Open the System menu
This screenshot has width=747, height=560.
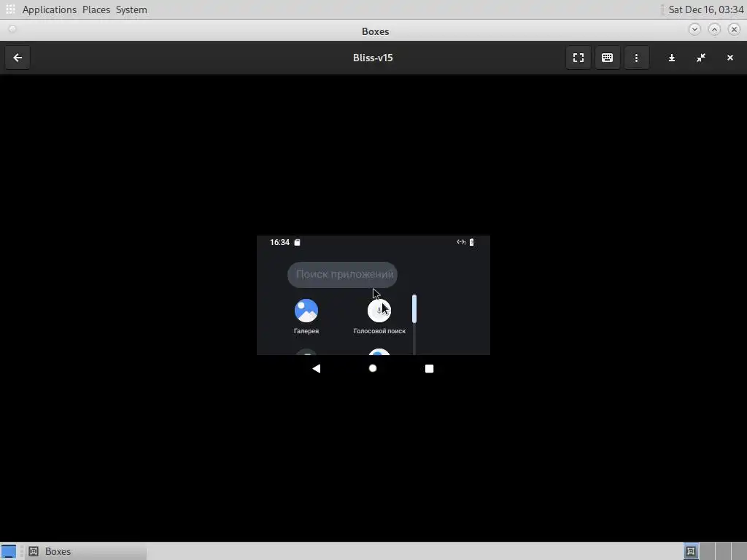(131, 9)
